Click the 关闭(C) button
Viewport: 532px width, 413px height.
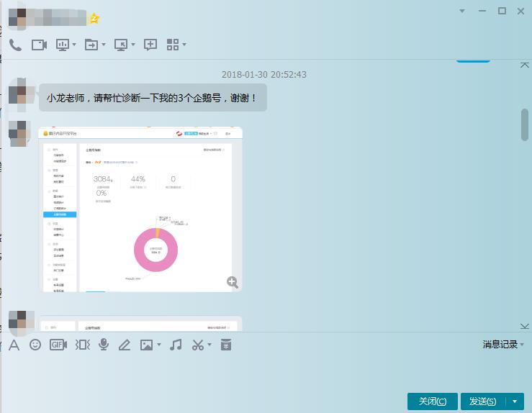pos(432,401)
